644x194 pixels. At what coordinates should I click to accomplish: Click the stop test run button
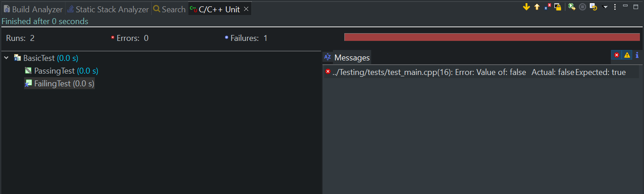[x=583, y=7]
